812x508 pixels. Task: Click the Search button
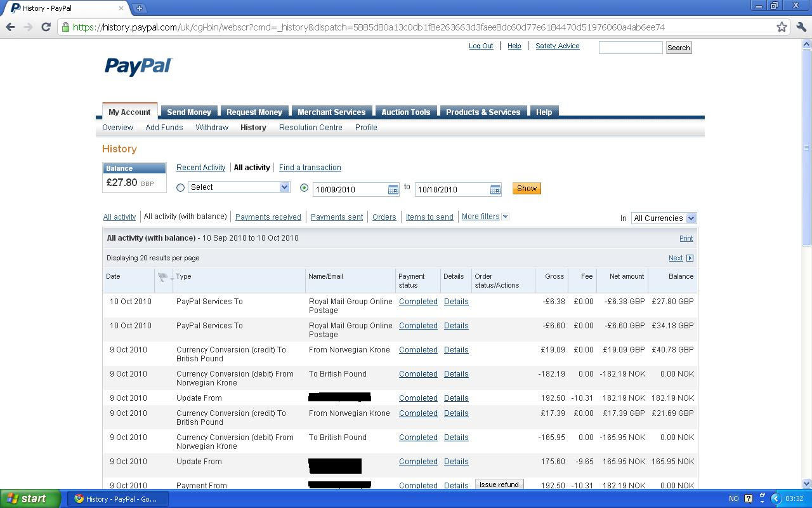(678, 48)
